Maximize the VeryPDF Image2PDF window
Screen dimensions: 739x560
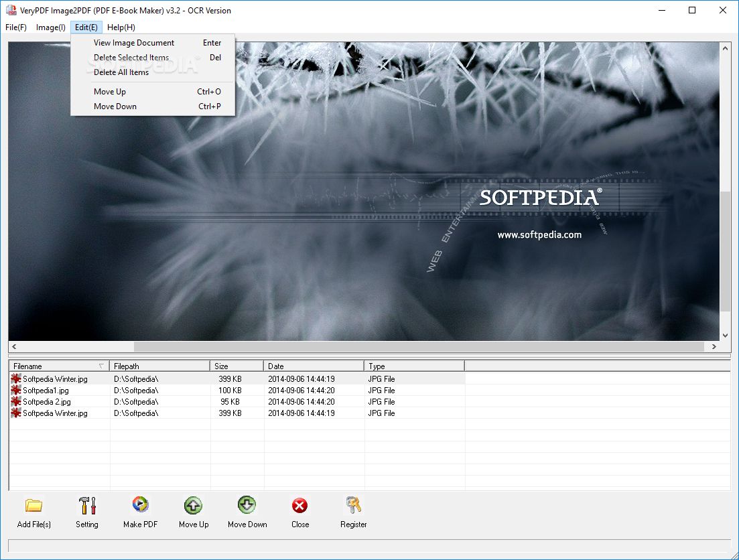[692, 10]
